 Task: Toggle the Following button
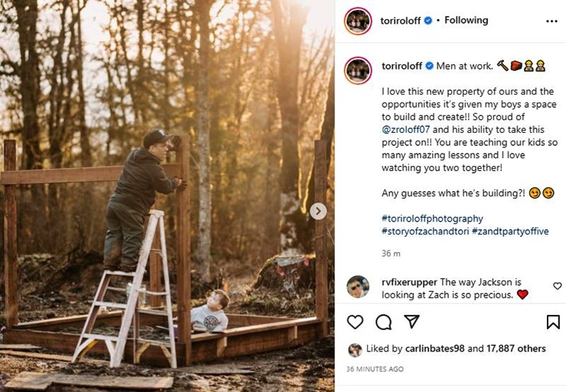point(467,21)
